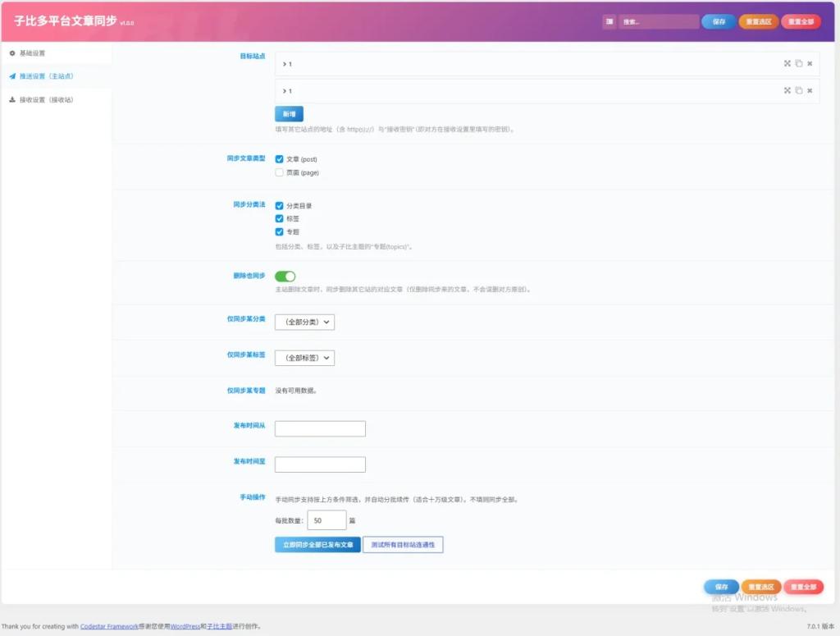
Task: Duplicate the second target site entry
Action: 799,90
